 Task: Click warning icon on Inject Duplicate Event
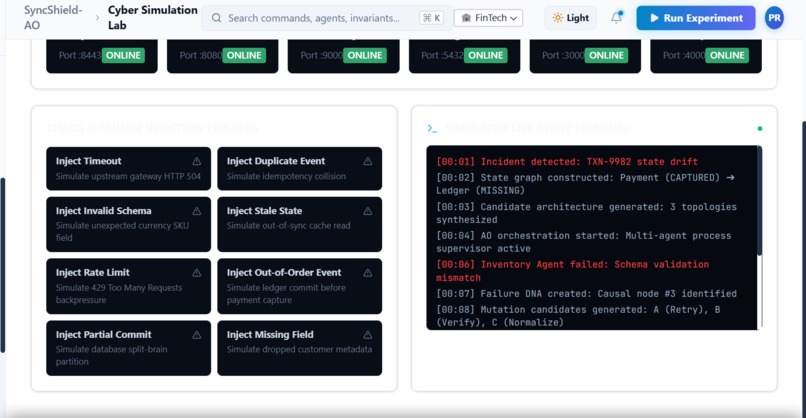coord(368,161)
